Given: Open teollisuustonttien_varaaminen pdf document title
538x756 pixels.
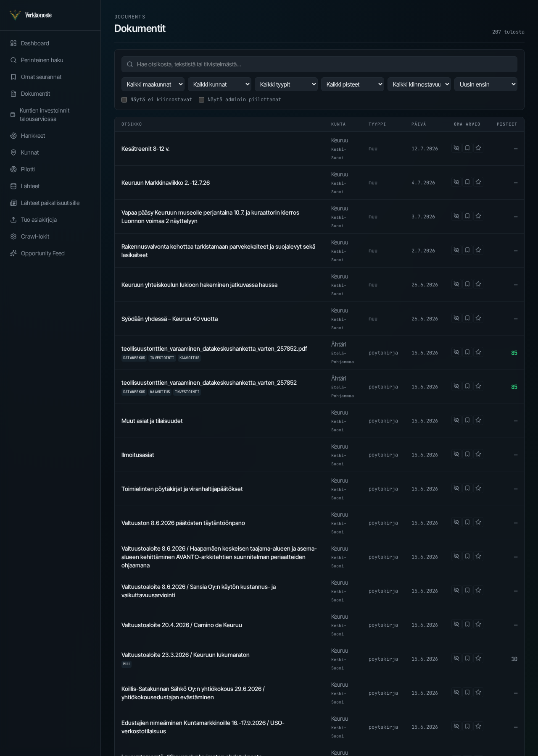Looking at the screenshot, I should (214, 349).
